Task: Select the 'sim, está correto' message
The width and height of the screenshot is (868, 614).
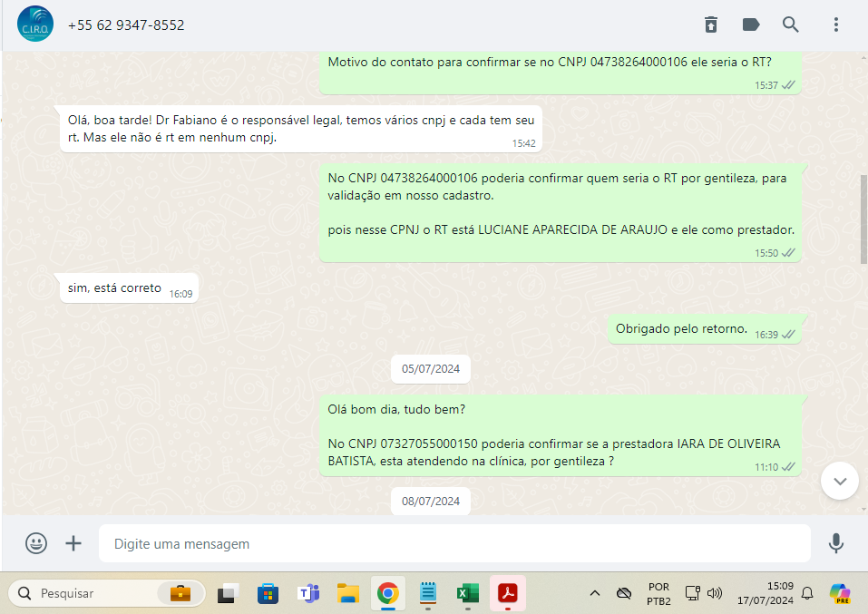Action: [x=129, y=288]
